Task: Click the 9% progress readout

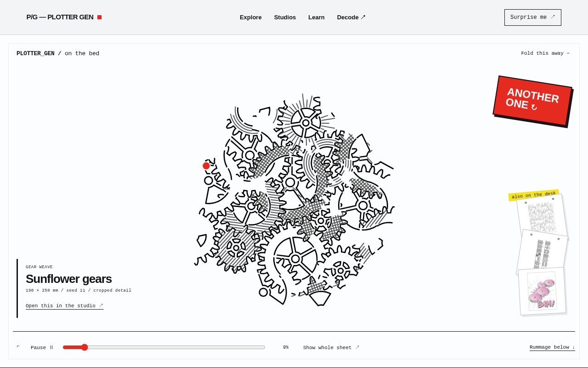Action: [286, 347]
